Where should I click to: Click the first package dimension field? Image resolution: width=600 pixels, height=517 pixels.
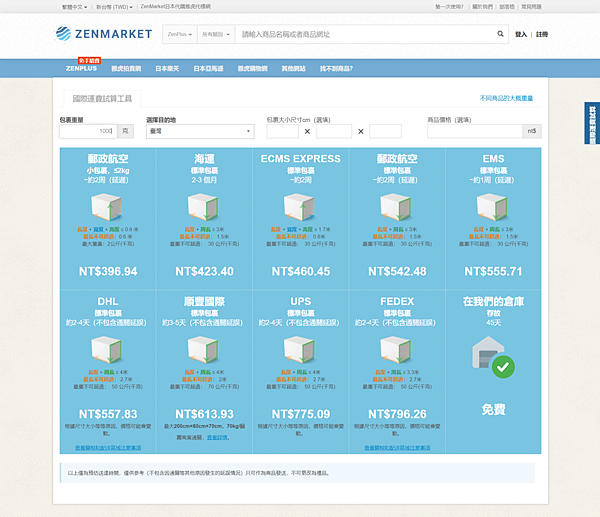(x=282, y=131)
